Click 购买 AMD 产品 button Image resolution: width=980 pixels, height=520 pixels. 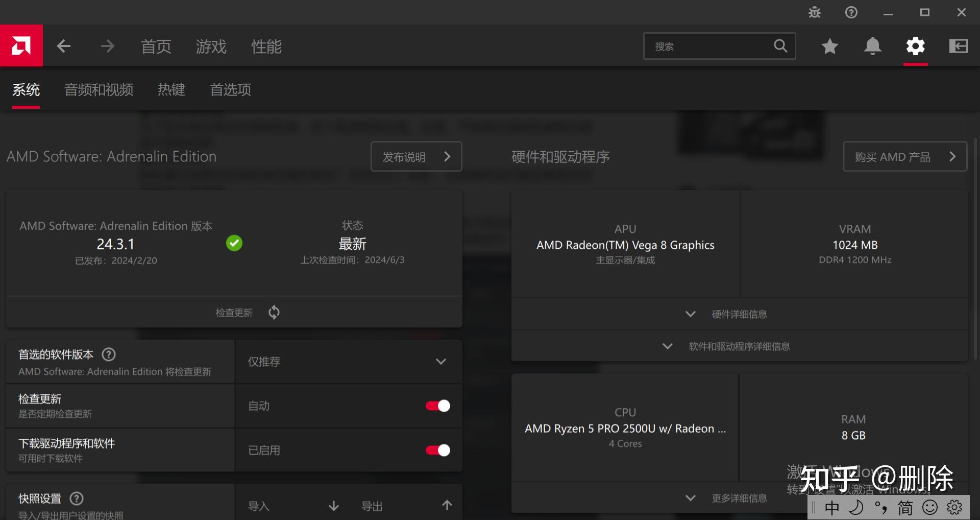[904, 157]
